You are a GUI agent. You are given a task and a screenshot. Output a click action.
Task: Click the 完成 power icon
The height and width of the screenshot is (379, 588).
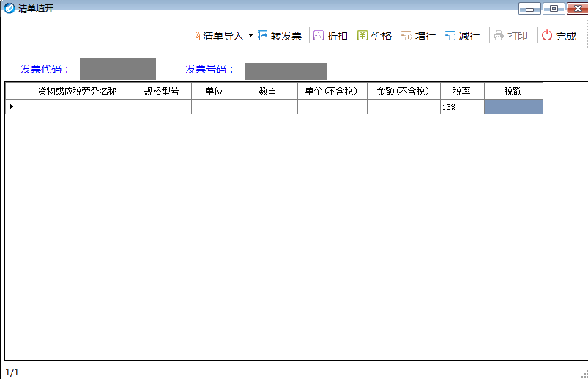[547, 36]
